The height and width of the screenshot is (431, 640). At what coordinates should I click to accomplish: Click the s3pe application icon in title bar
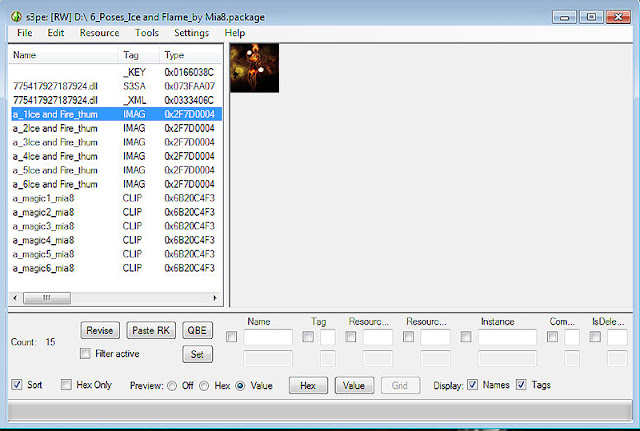tap(16, 17)
